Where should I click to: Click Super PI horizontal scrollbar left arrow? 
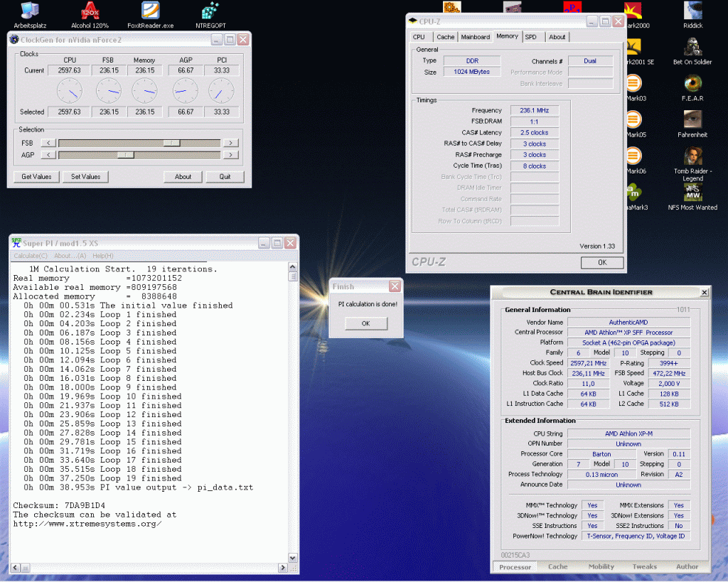click(16, 568)
